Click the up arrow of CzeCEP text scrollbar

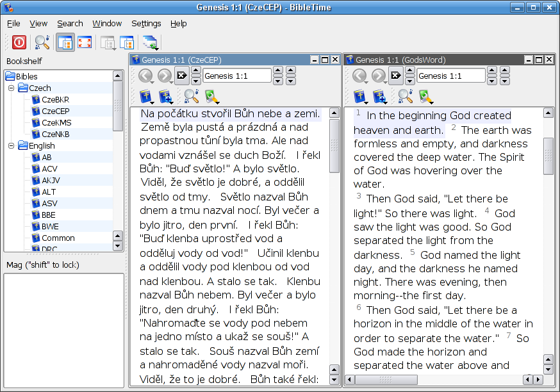(x=334, y=113)
